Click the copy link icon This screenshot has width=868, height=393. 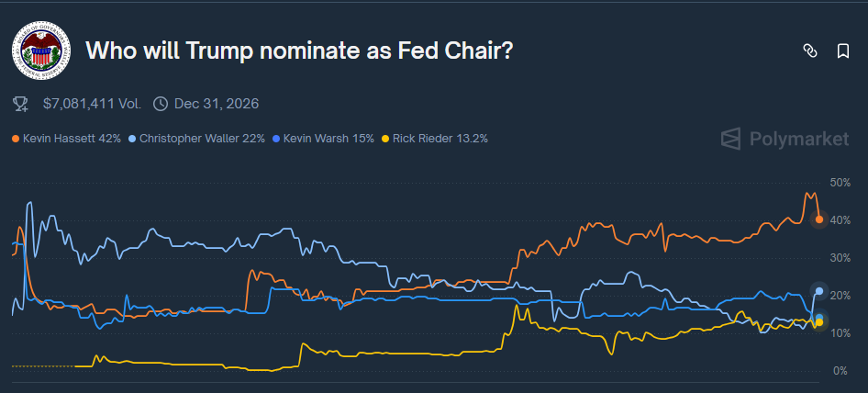point(810,51)
